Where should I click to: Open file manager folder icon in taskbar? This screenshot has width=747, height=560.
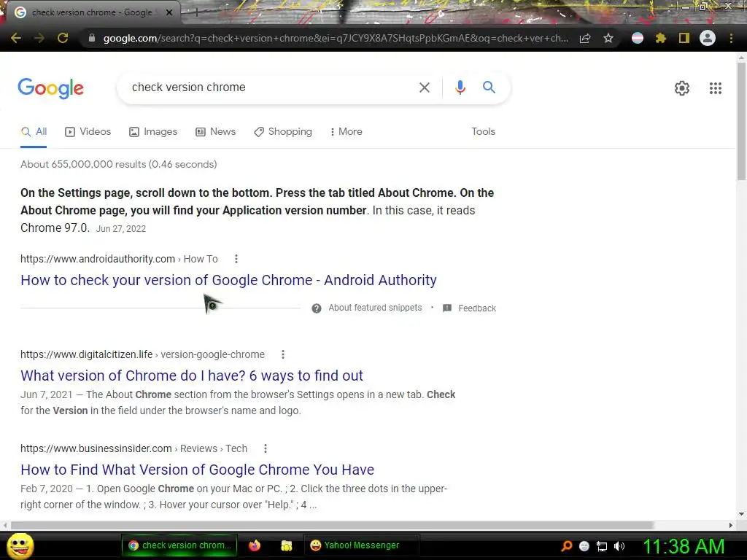pyautogui.click(x=286, y=545)
